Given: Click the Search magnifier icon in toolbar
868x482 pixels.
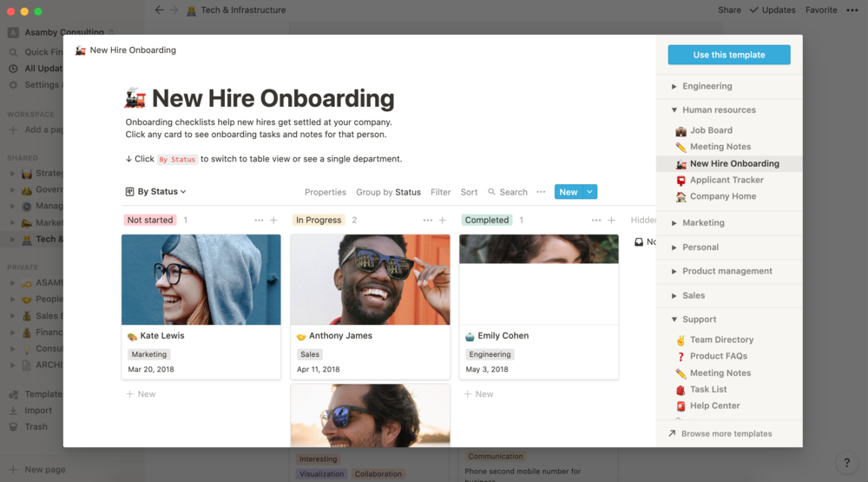Looking at the screenshot, I should (491, 192).
